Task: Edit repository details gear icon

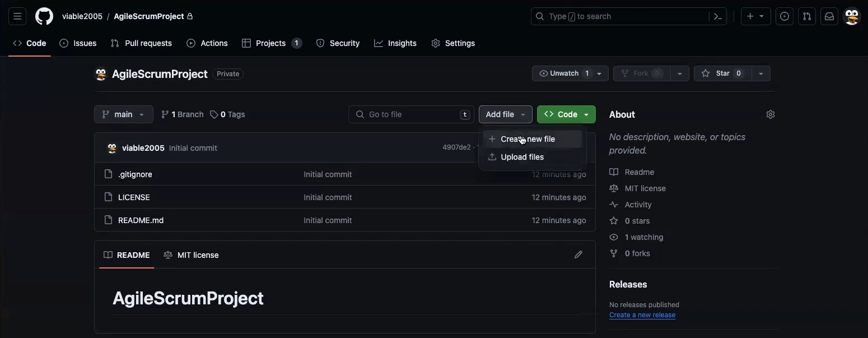Action: 770,114
